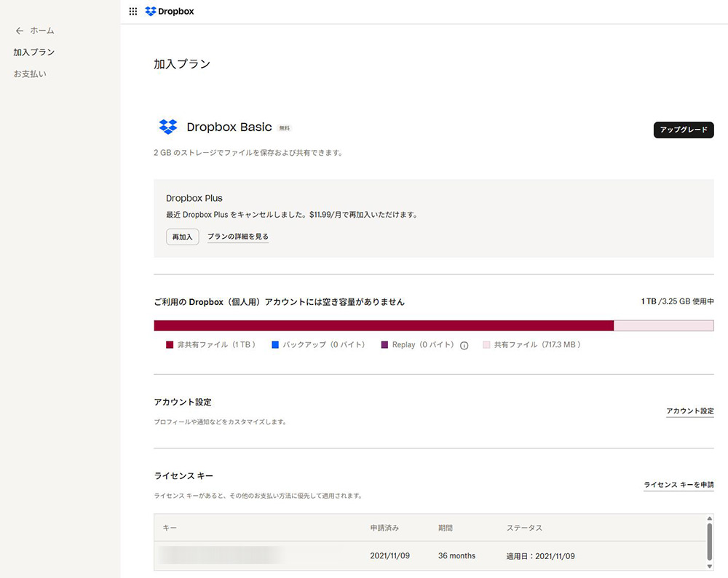Click ライセンス キーを申請 link

tap(678, 485)
